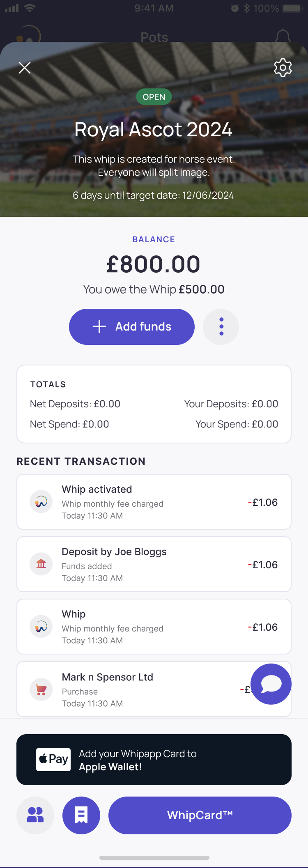
Task: Add Whipapp Card to Apple Wallet banner
Action: point(154,760)
